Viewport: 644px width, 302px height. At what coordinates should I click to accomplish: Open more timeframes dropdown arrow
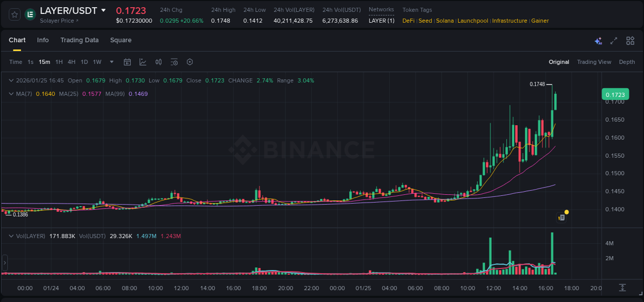click(x=111, y=62)
